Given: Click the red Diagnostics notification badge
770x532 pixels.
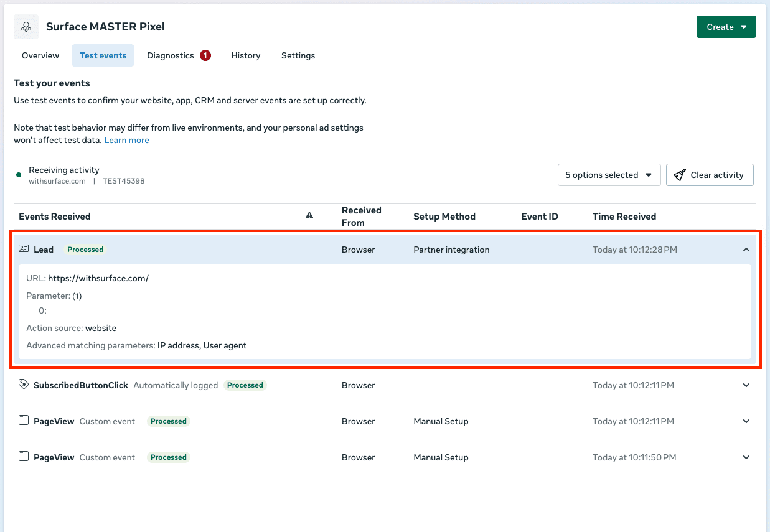Looking at the screenshot, I should point(205,55).
